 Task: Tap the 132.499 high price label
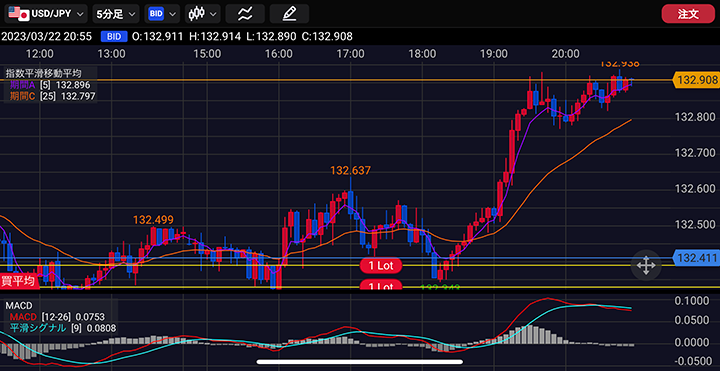153,220
